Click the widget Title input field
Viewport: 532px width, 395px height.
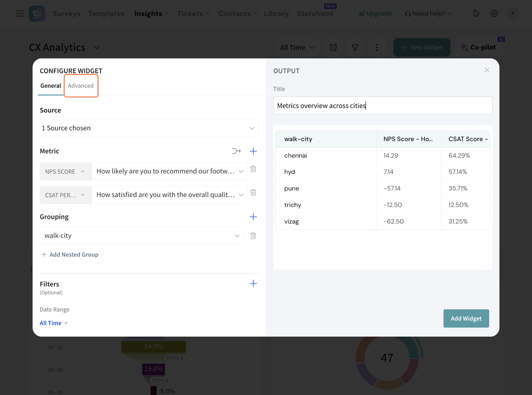(382, 106)
